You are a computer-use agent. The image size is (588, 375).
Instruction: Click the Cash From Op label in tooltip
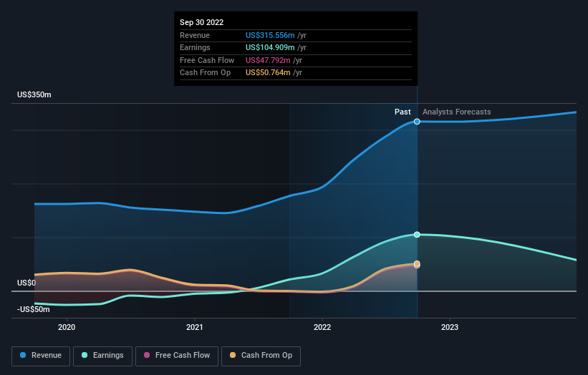[205, 73]
